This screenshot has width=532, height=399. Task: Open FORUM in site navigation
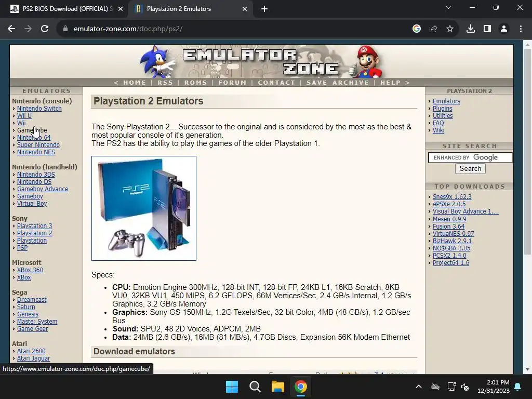[232, 83]
